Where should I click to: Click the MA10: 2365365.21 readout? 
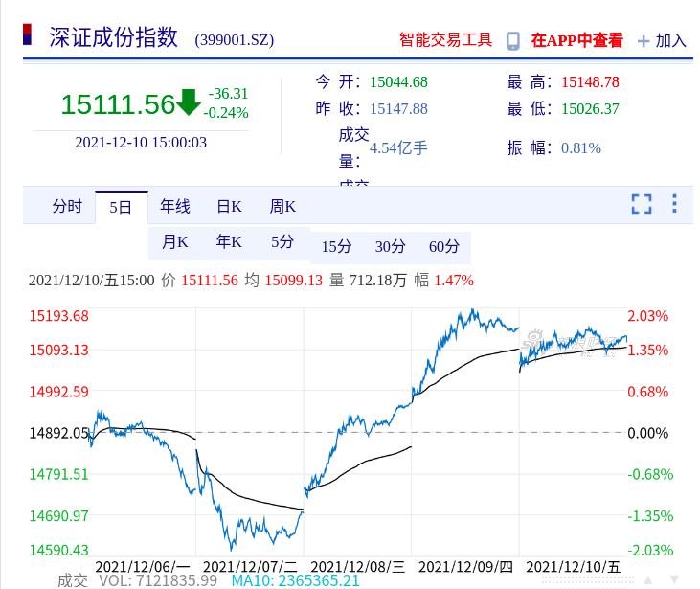pos(296,580)
